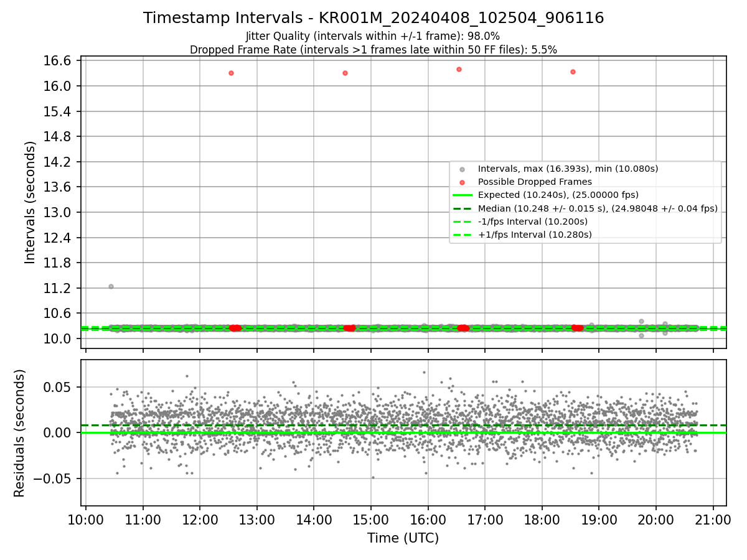Click the y-axis tick label 14.2

click(x=58, y=162)
